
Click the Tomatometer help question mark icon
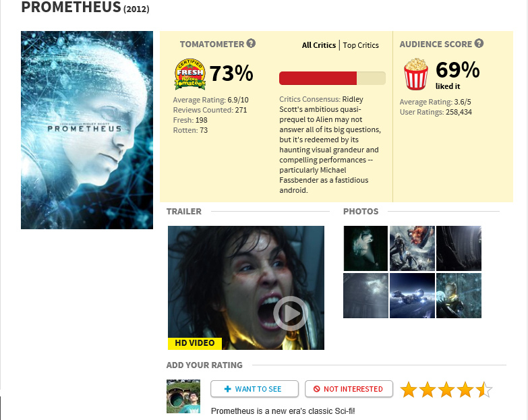[251, 43]
